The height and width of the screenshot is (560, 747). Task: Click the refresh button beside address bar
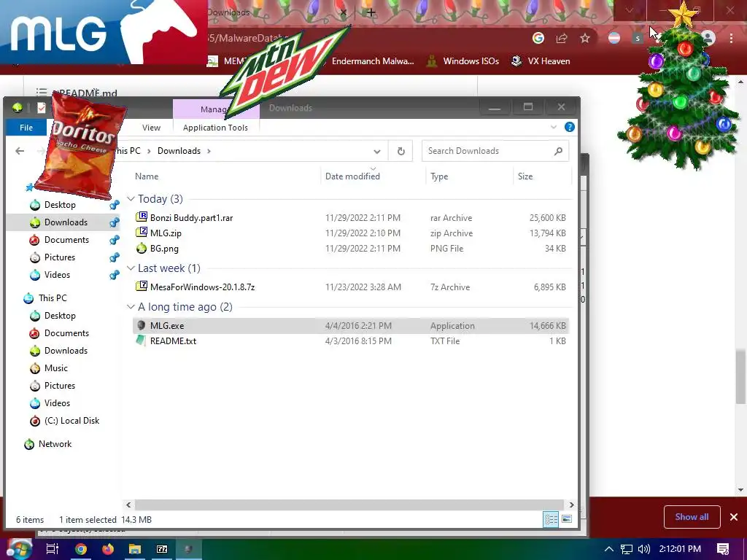pyautogui.click(x=400, y=151)
